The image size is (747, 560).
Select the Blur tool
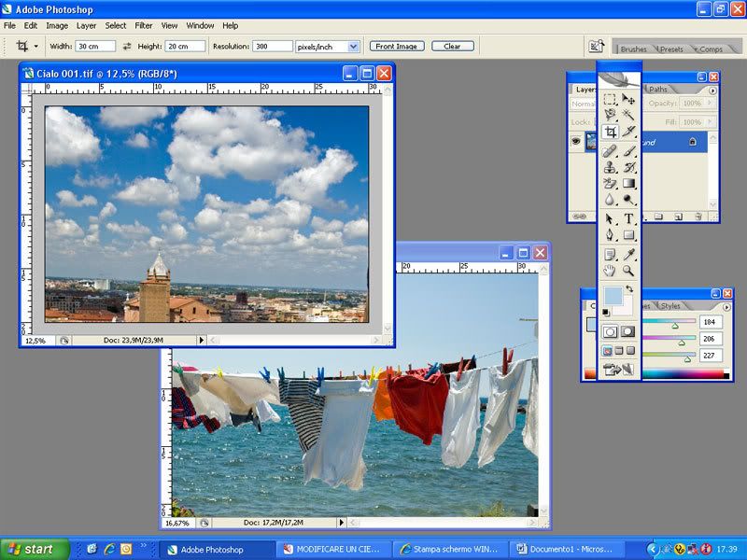610,200
